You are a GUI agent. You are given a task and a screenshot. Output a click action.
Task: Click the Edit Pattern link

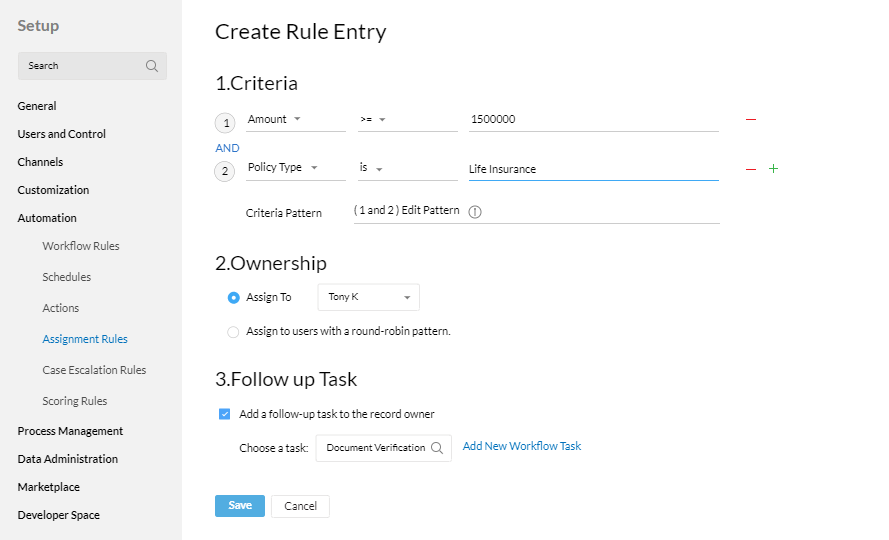tap(430, 210)
